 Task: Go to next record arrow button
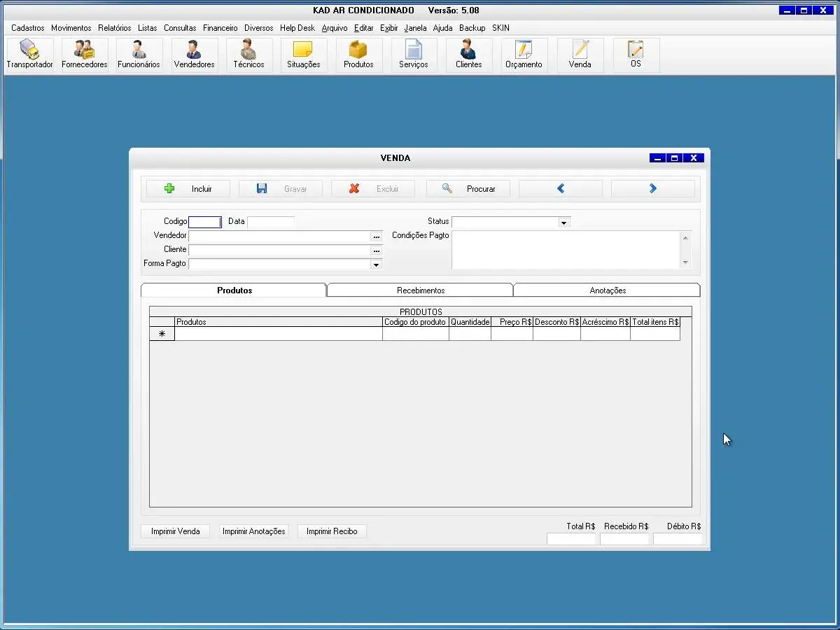(x=652, y=189)
